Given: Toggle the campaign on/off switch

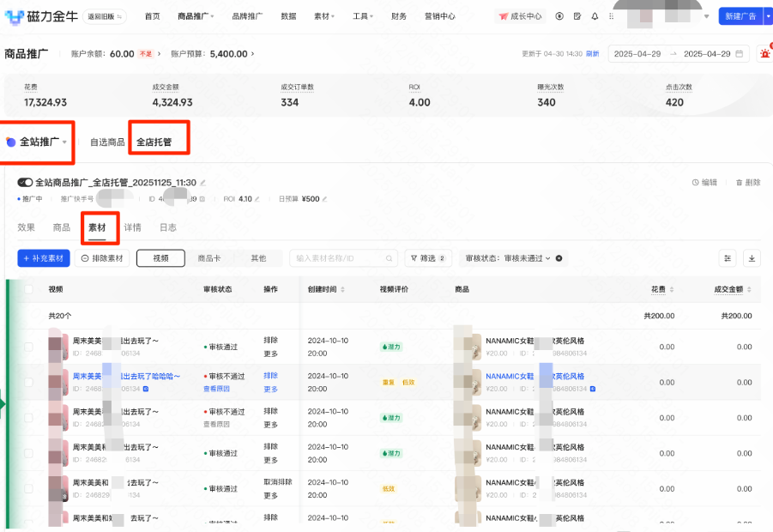Looking at the screenshot, I should [x=25, y=183].
